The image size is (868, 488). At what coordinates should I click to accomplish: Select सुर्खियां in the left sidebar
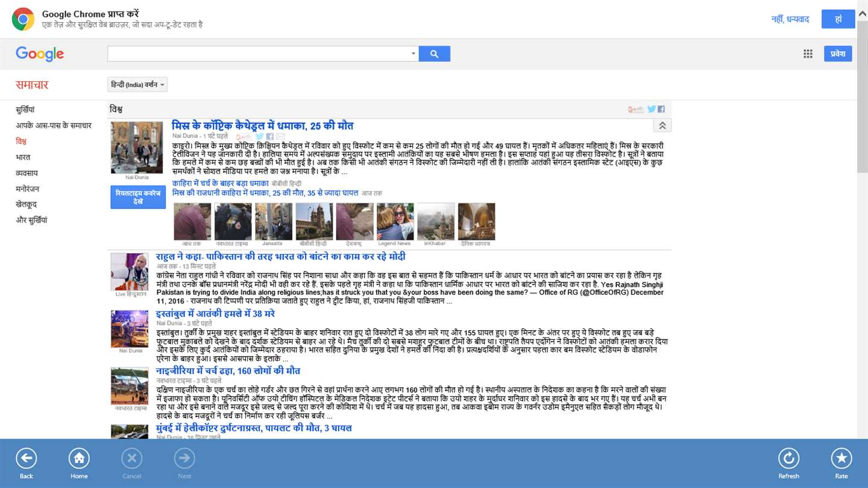tap(25, 110)
